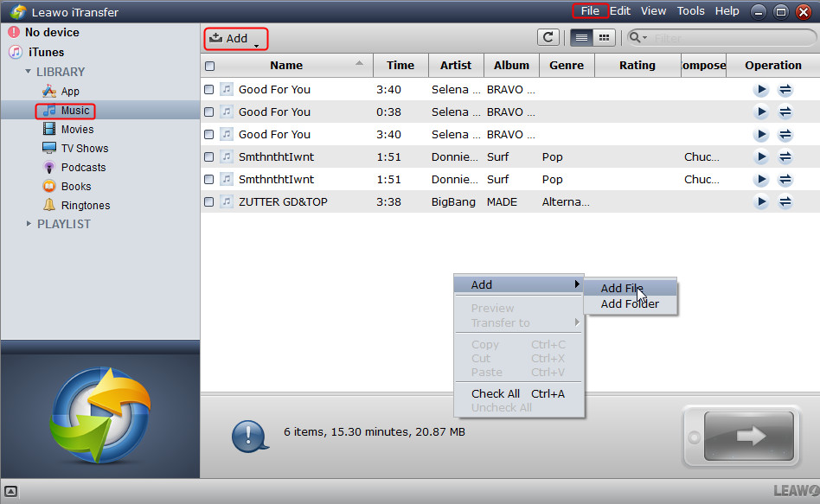820x504 pixels.
Task: Play the first Good For You track
Action: tap(761, 90)
